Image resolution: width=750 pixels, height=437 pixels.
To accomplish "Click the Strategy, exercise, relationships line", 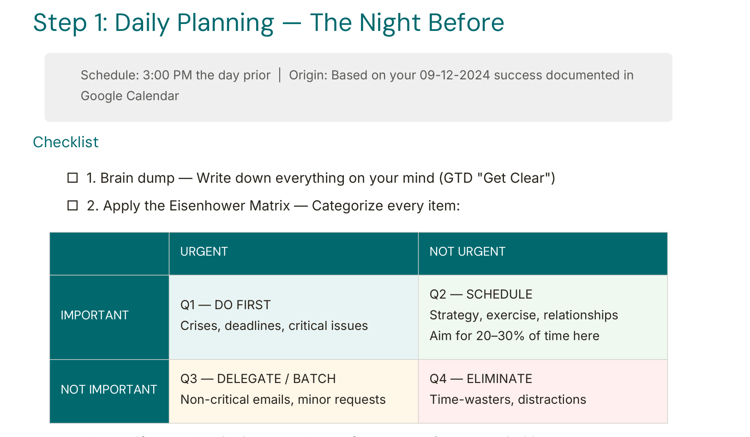I will coord(523,315).
